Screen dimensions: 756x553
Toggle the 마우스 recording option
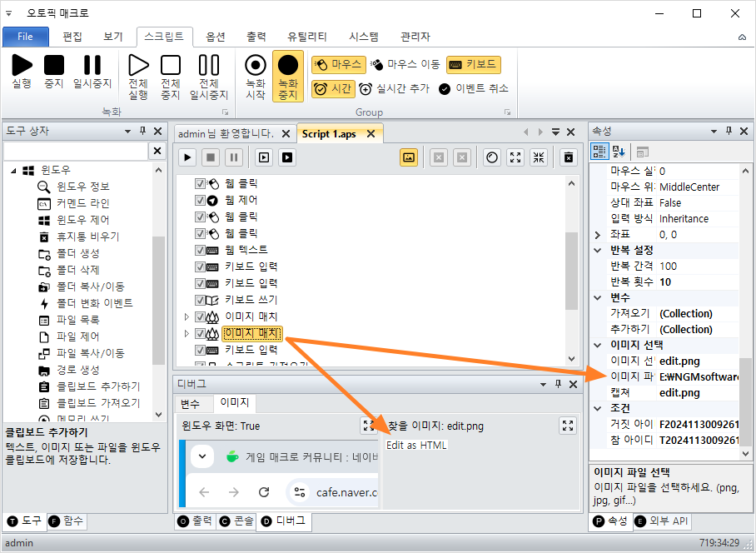point(339,64)
